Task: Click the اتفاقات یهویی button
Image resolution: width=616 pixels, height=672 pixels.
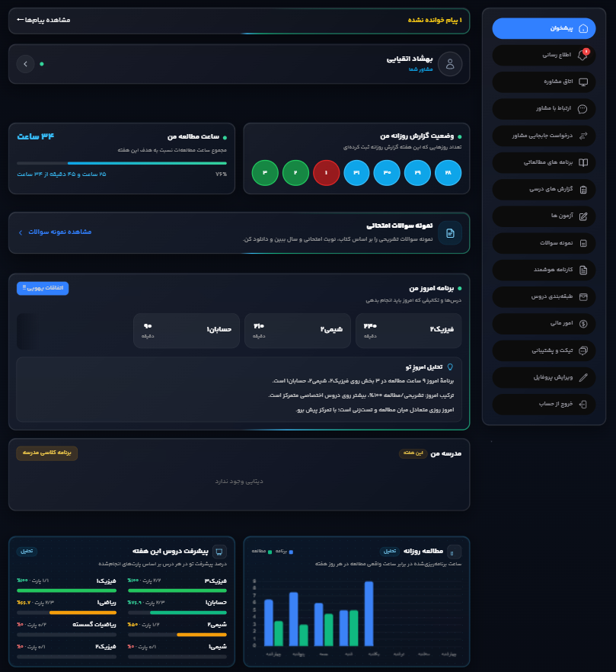Action: pyautogui.click(x=43, y=288)
